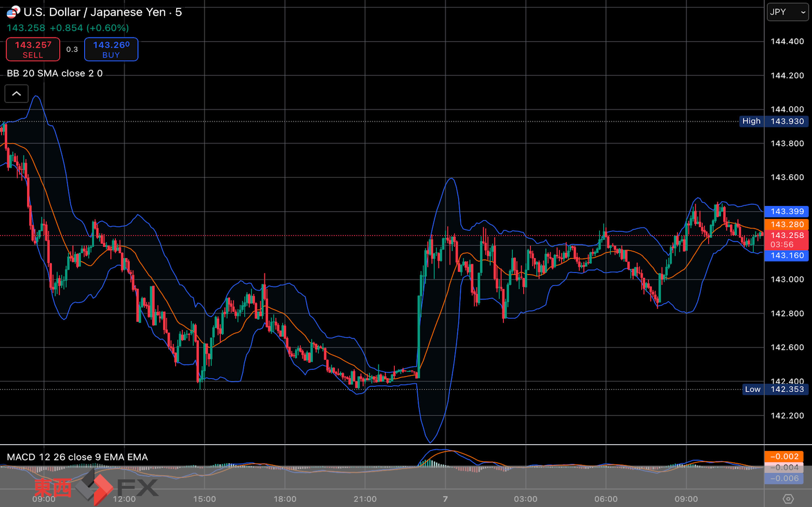Click the 21:00 time axis label
Viewport: 812px width, 507px height.
click(x=365, y=499)
